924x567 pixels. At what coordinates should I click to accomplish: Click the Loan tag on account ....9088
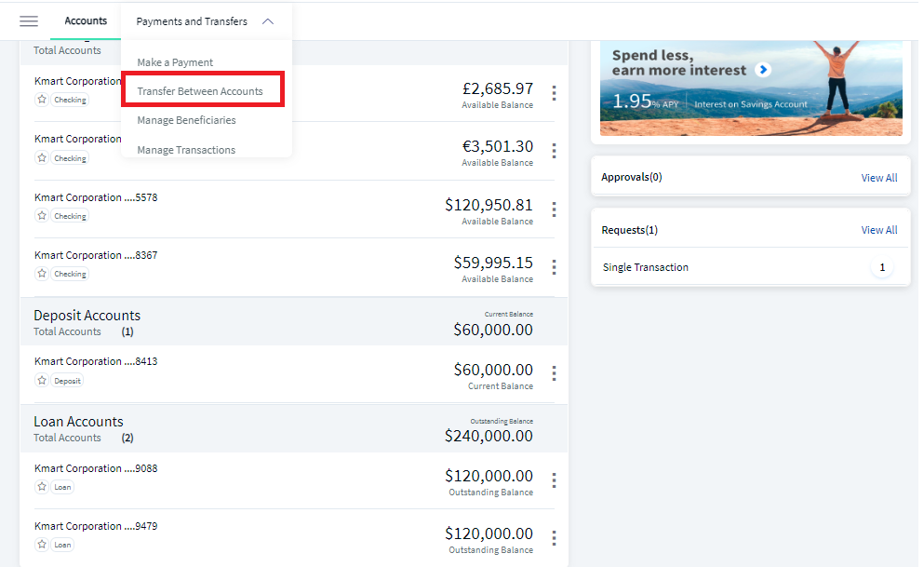62,488
